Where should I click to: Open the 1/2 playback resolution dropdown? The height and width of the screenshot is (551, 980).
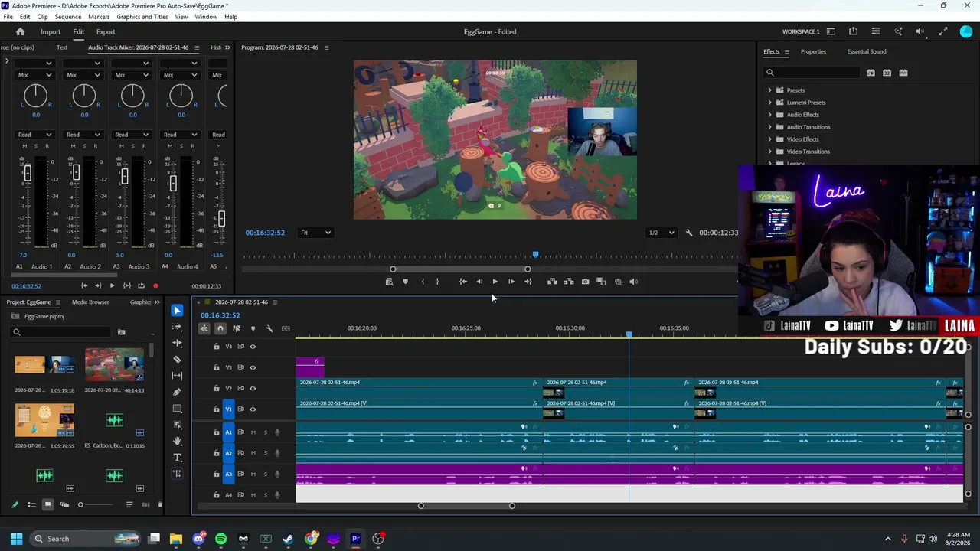point(662,233)
